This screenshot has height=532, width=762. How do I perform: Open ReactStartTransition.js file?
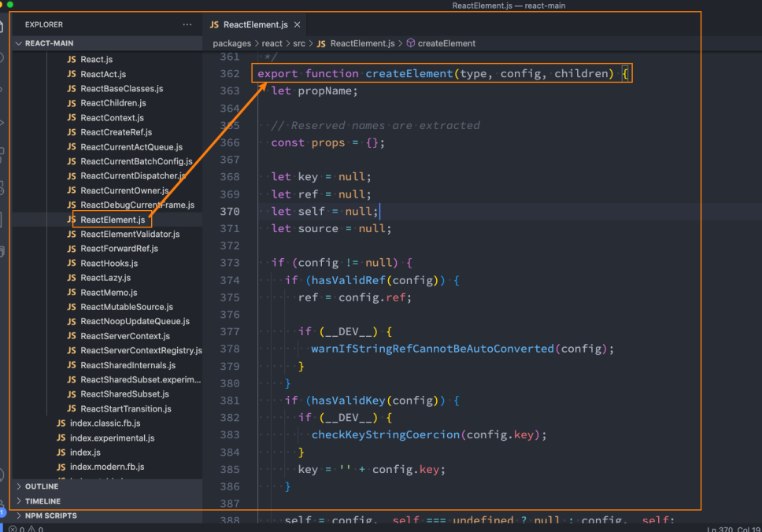[x=125, y=408]
